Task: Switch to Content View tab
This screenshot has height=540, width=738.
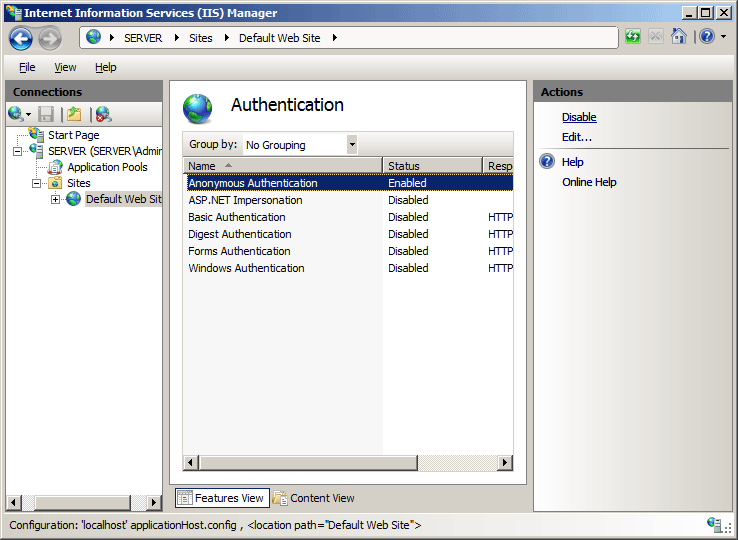Action: tap(314, 498)
